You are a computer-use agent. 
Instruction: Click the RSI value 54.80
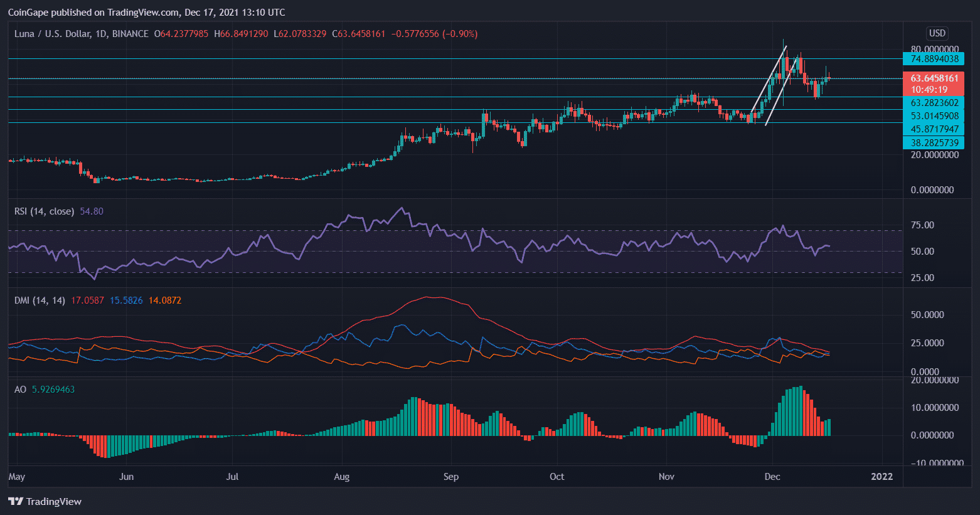92,211
